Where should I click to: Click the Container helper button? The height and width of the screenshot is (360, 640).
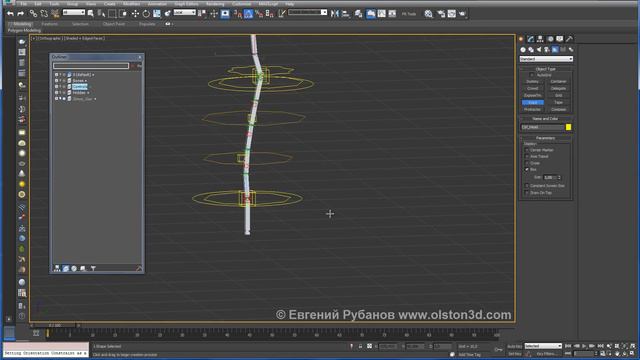click(x=558, y=82)
